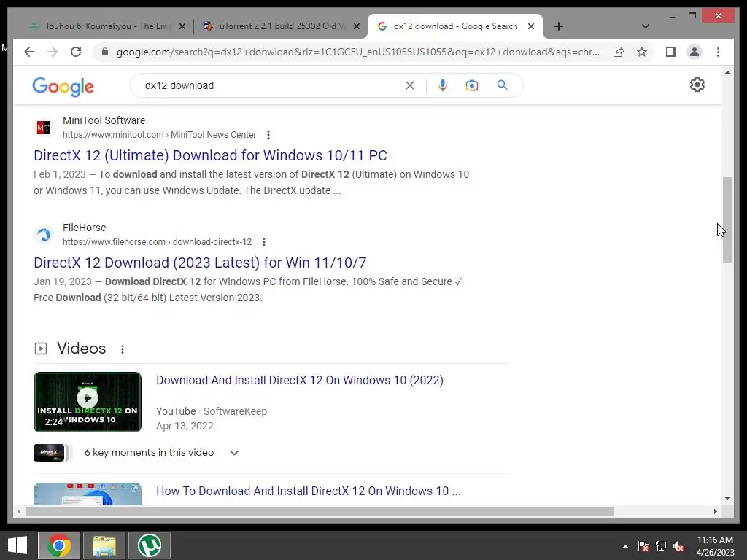Open the second video's thumbnail

pos(88,494)
